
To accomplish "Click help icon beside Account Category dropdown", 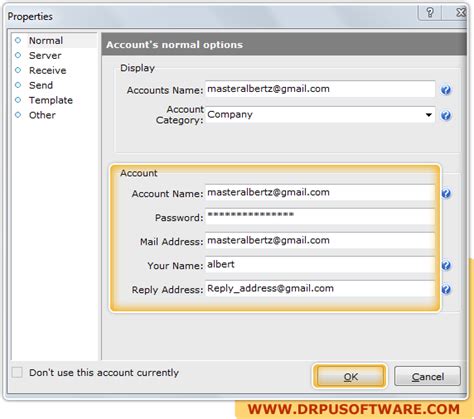I will point(446,115).
